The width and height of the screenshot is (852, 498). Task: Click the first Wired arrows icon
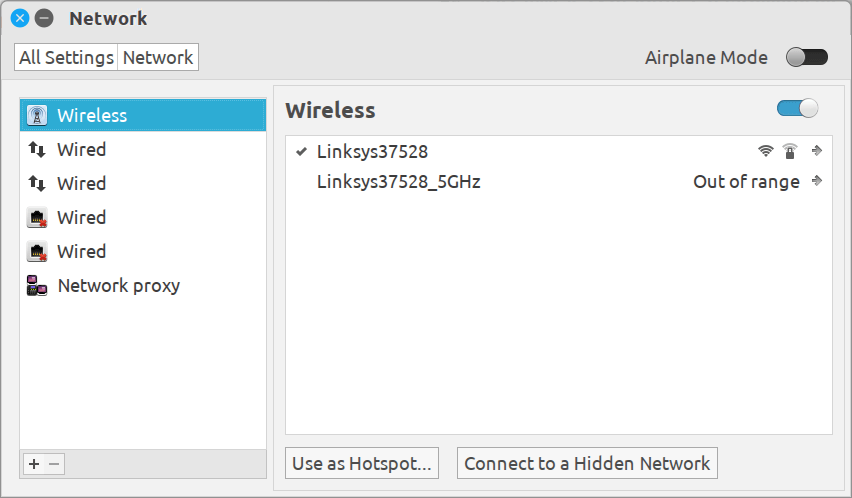[x=37, y=150]
